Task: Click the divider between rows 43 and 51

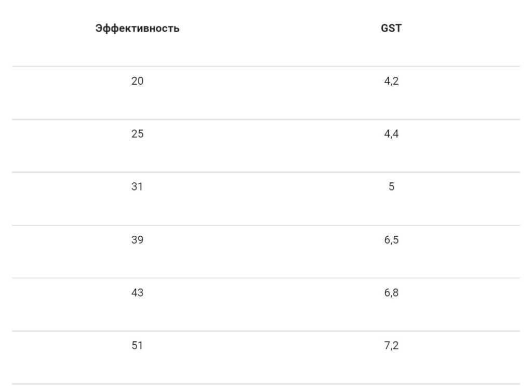Action: [265, 331]
